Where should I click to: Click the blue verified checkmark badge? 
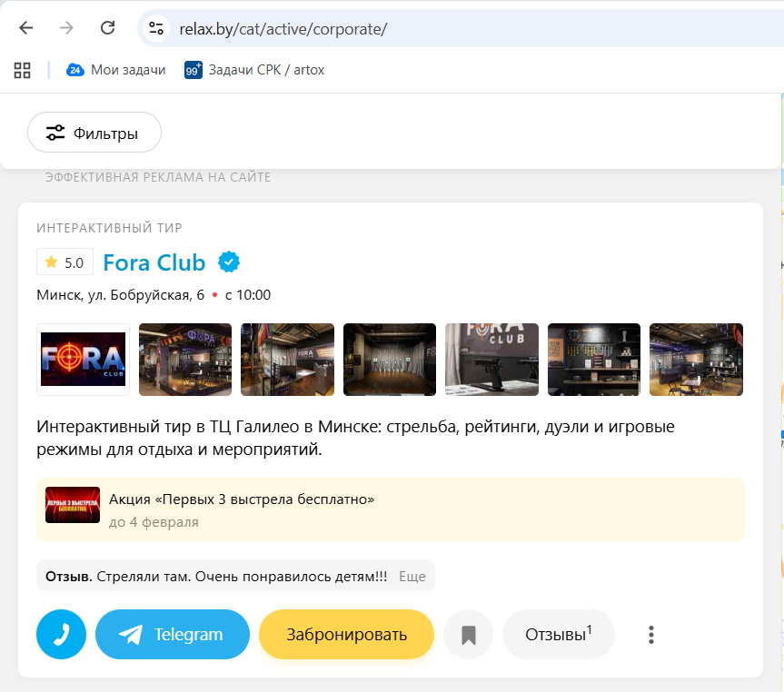tap(229, 262)
